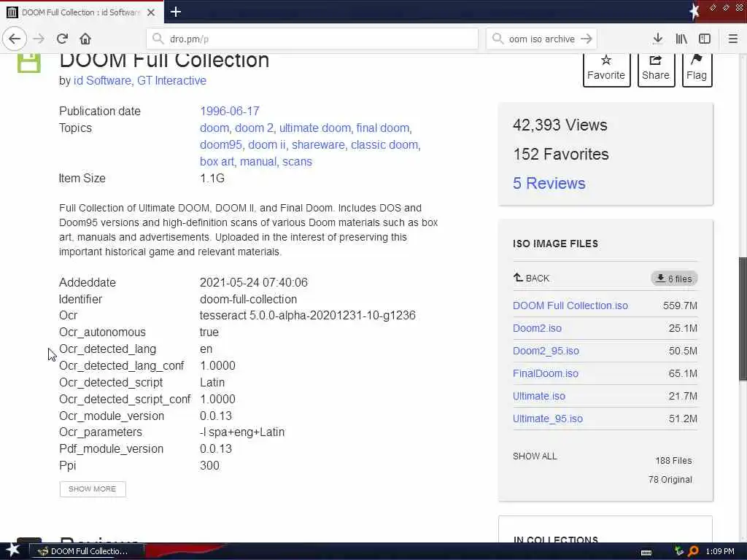The width and height of the screenshot is (747, 560).
Task: Click the 1:09 PM taskbar clock
Action: pos(720,551)
